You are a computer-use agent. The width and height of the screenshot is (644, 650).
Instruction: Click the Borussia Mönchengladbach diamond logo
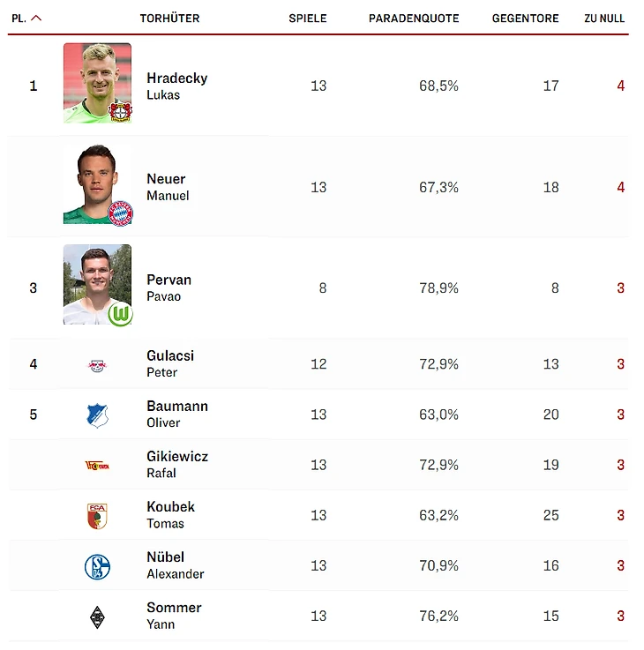click(x=97, y=616)
